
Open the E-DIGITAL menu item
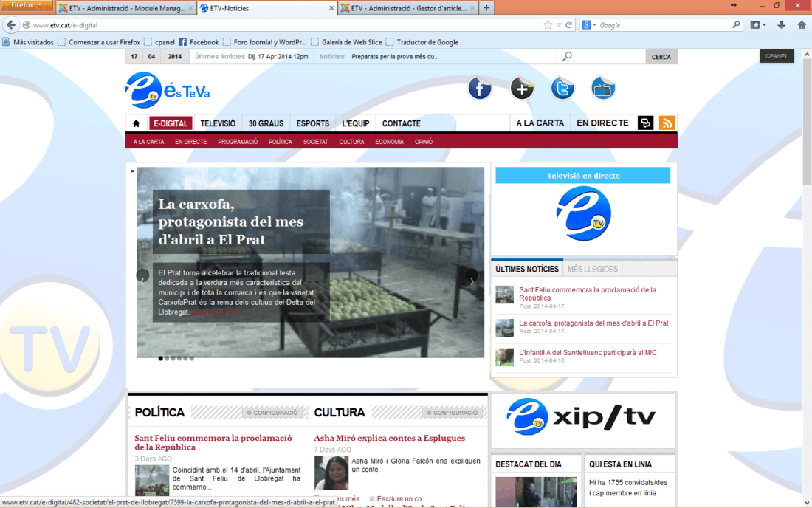[x=171, y=123]
